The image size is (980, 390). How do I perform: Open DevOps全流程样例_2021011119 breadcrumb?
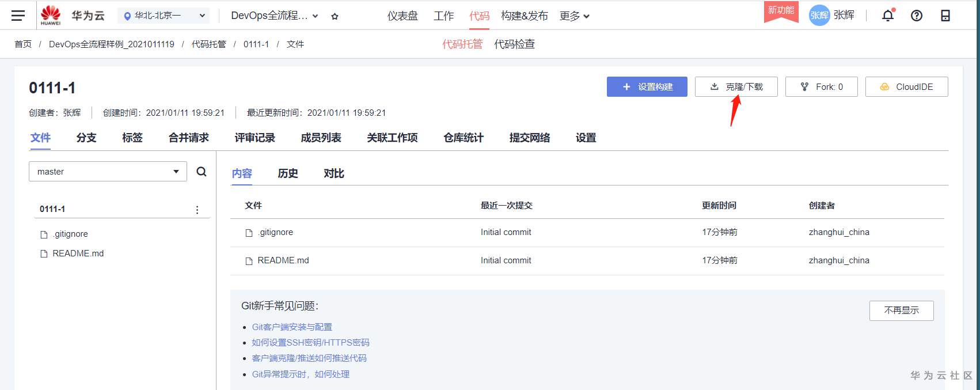click(112, 44)
